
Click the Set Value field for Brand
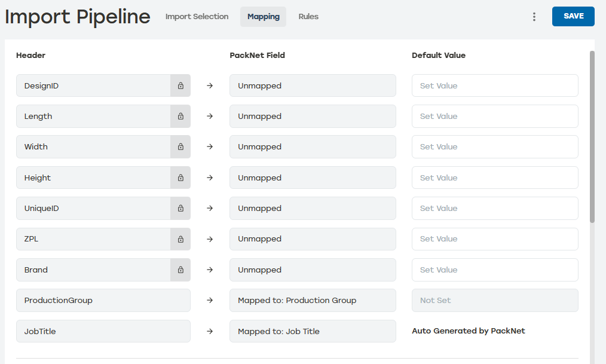point(495,270)
